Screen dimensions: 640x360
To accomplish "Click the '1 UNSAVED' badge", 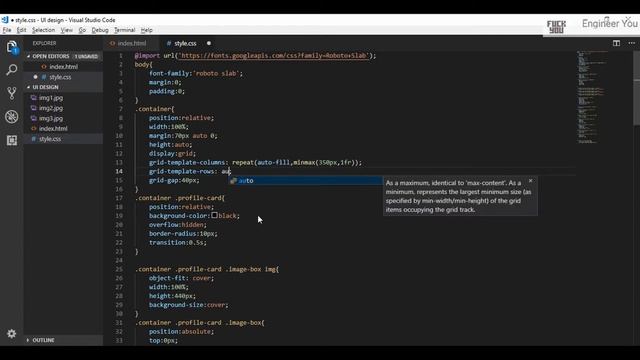I will click(86, 56).
